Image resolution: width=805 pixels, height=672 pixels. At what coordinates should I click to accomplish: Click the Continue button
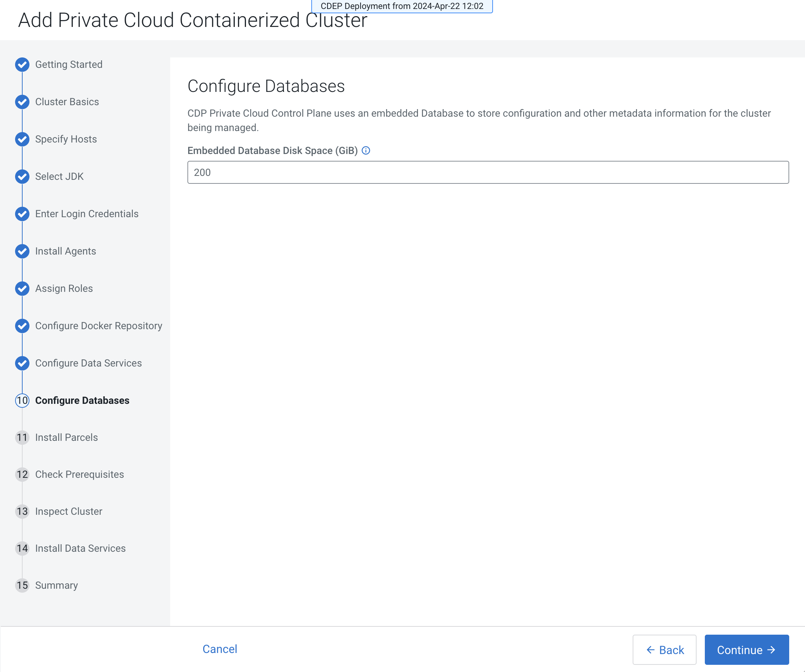point(747,650)
